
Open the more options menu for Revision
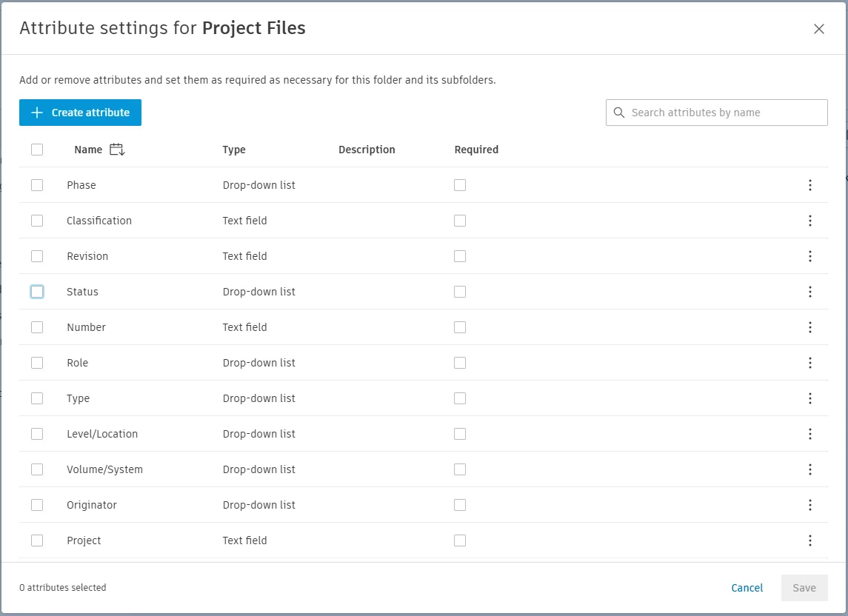click(x=809, y=256)
